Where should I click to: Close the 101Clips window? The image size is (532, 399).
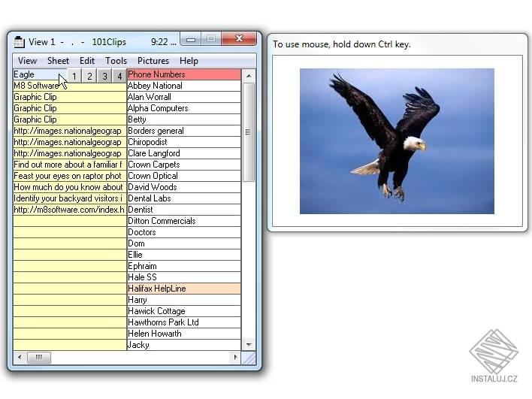pos(239,38)
